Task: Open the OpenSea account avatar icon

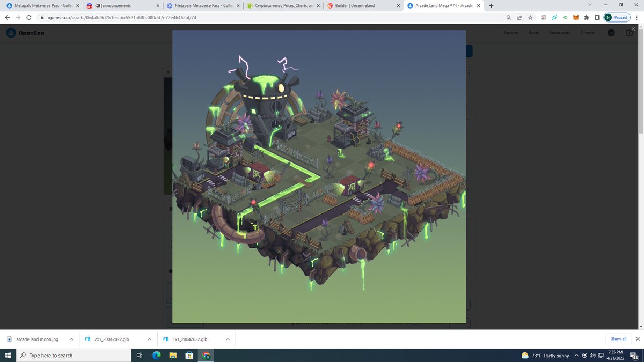Action: coord(611,33)
